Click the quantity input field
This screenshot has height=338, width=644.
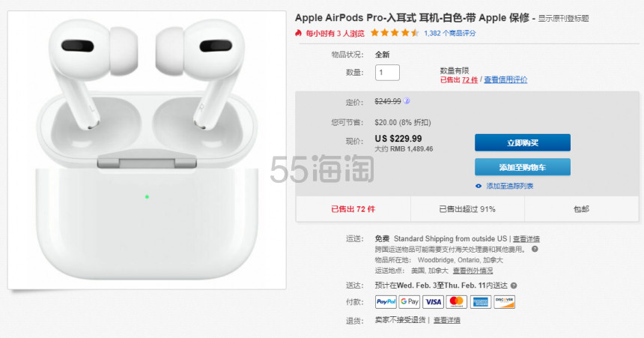click(x=387, y=73)
